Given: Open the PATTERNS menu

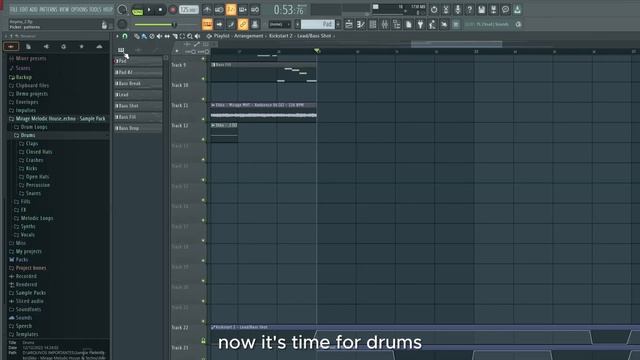Looking at the screenshot, I should pyautogui.click(x=48, y=9).
